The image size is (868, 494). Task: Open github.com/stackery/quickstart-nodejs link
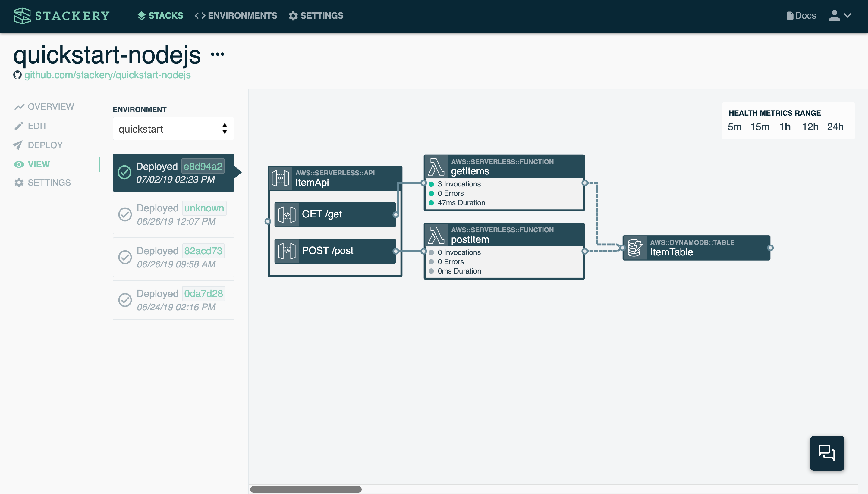coord(107,75)
